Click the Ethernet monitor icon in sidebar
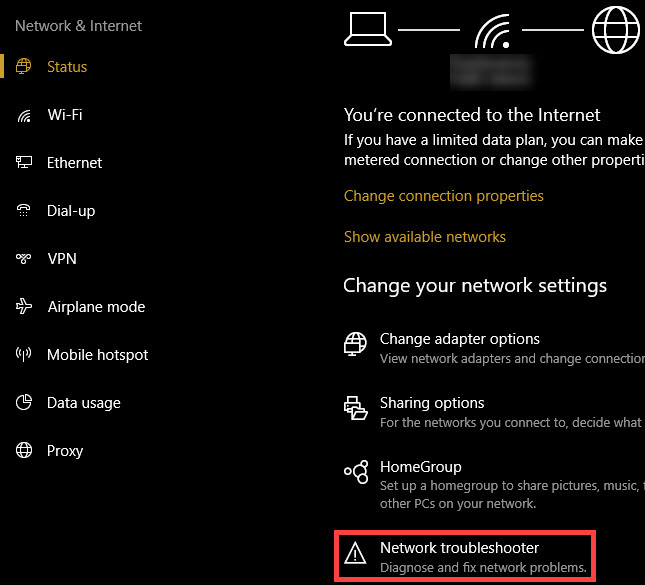Viewport: 645px width, 585px height. [25, 163]
